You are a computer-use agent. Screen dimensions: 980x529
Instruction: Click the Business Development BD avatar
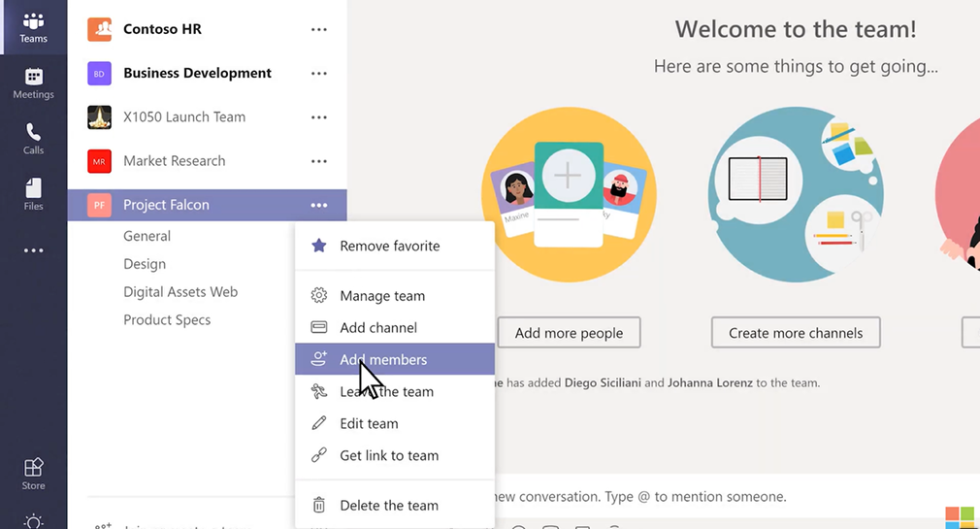coord(99,74)
